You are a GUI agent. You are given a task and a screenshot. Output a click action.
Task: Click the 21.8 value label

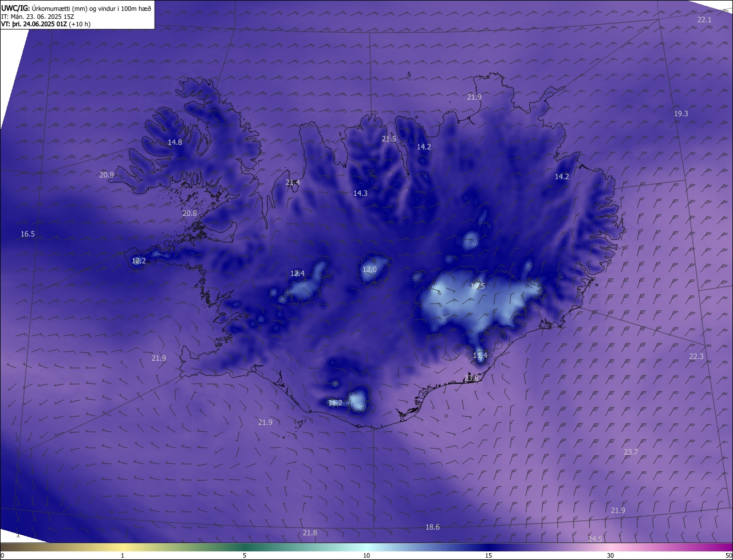click(x=310, y=533)
